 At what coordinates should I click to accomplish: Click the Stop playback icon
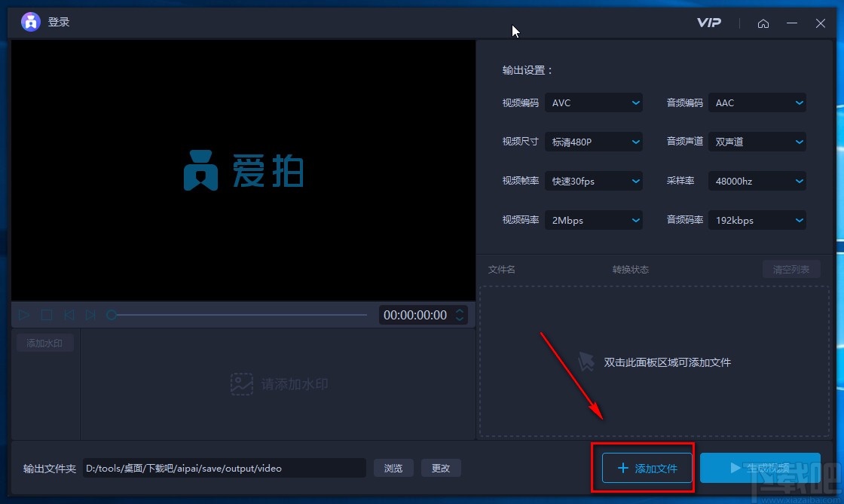coord(46,315)
